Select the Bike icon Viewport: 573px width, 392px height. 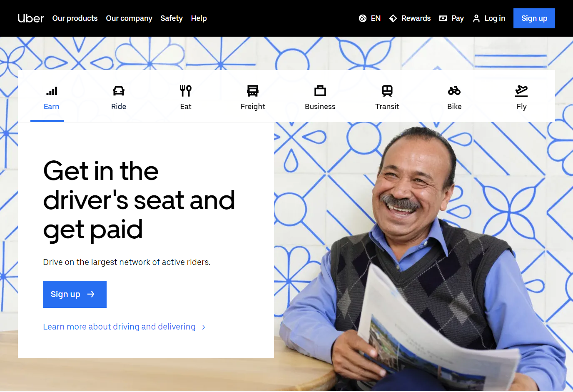454,91
